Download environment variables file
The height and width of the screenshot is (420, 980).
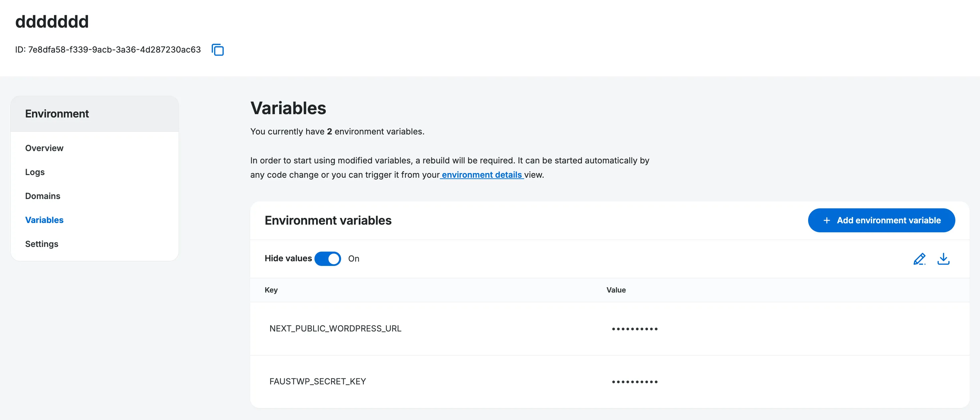pos(943,259)
